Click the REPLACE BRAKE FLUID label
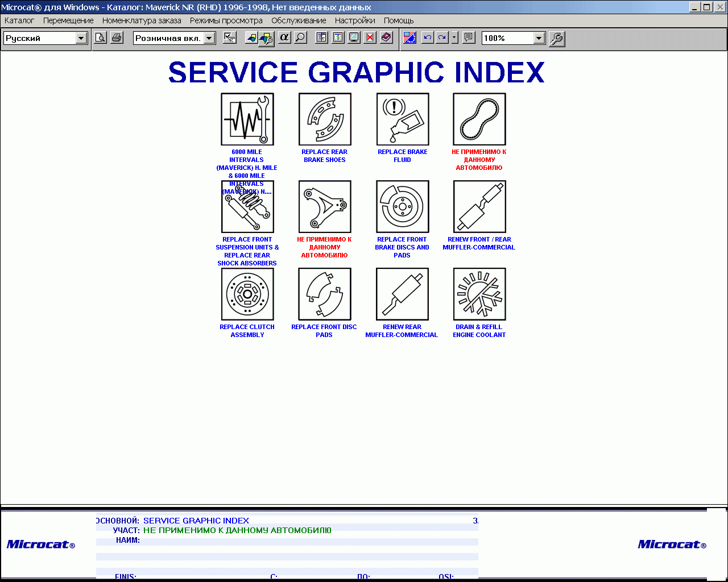This screenshot has height=582, width=728. tap(403, 156)
